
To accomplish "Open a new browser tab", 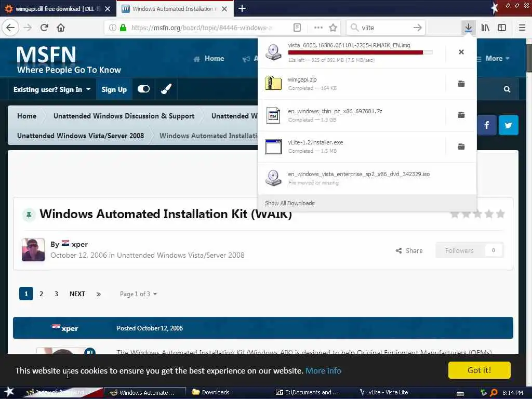I will tap(242, 8).
